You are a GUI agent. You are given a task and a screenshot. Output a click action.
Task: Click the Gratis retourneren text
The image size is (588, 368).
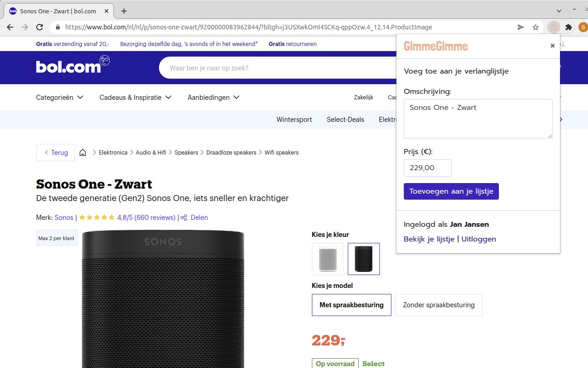click(x=293, y=44)
